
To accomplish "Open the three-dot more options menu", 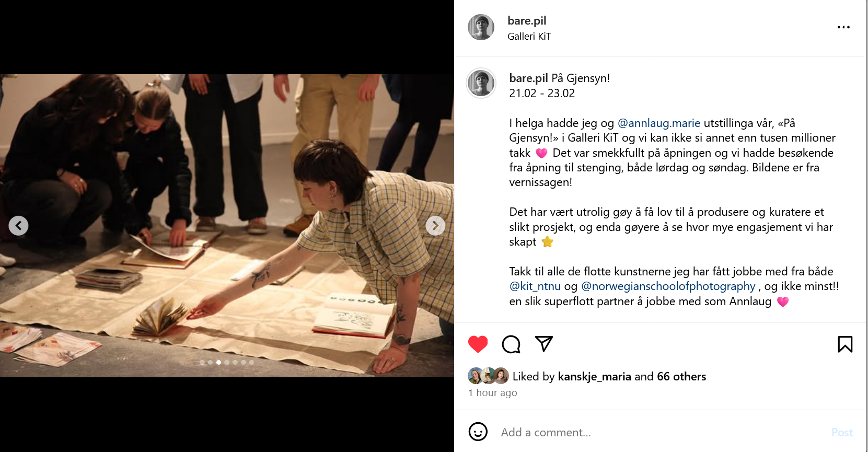I will tap(843, 27).
